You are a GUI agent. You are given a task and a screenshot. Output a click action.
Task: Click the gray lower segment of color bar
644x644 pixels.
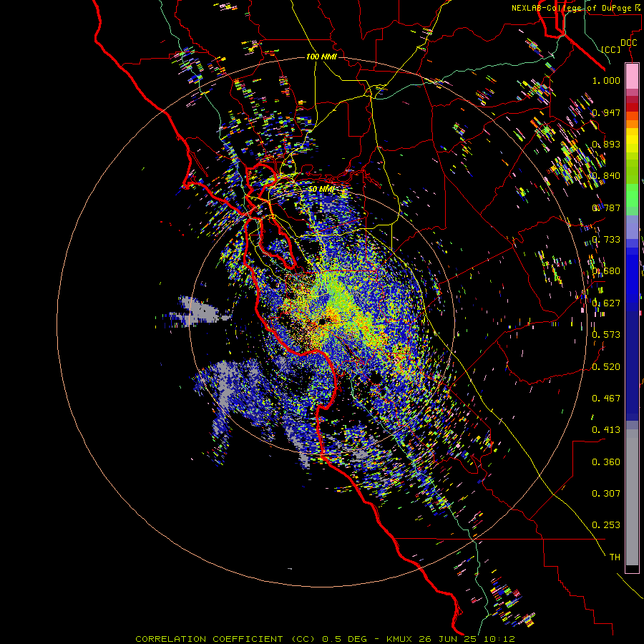click(x=632, y=497)
